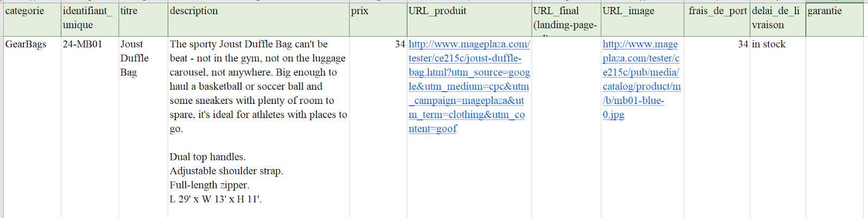Select the URL_produit header cell
The width and height of the screenshot is (868, 218).
(469, 20)
